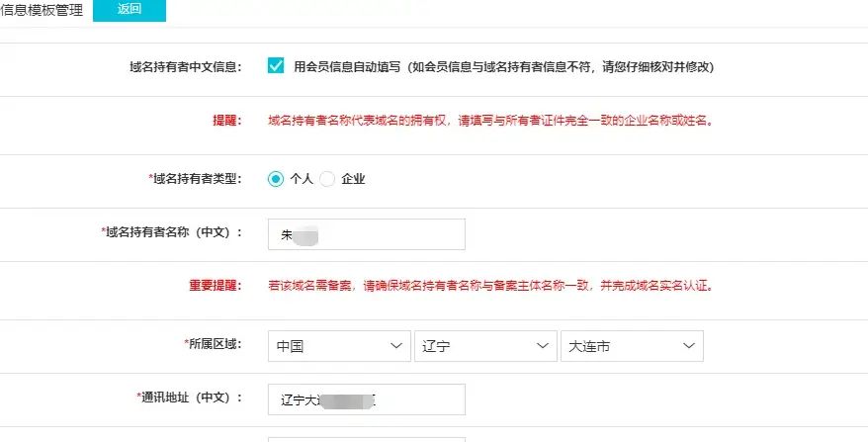Open the 辽宁 province dropdown

click(x=484, y=346)
